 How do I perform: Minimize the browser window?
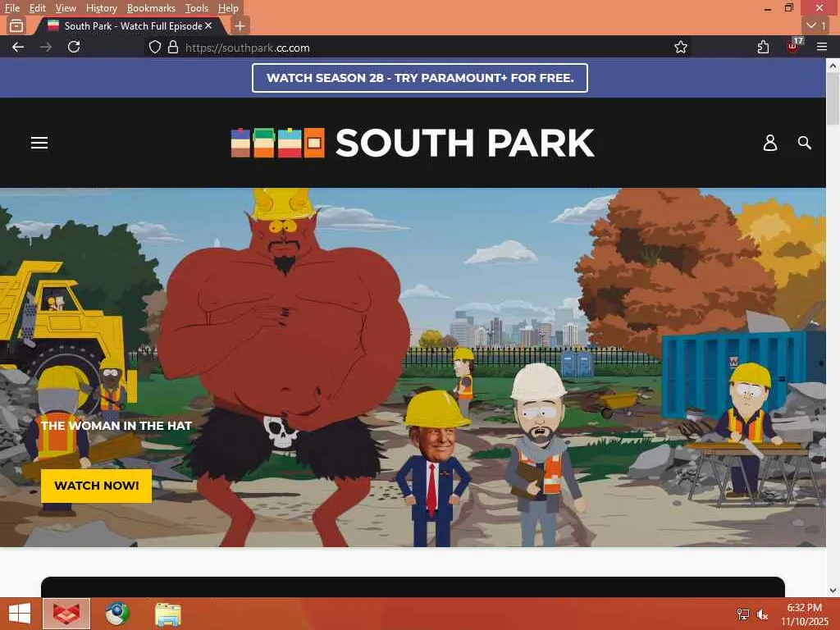coord(768,8)
